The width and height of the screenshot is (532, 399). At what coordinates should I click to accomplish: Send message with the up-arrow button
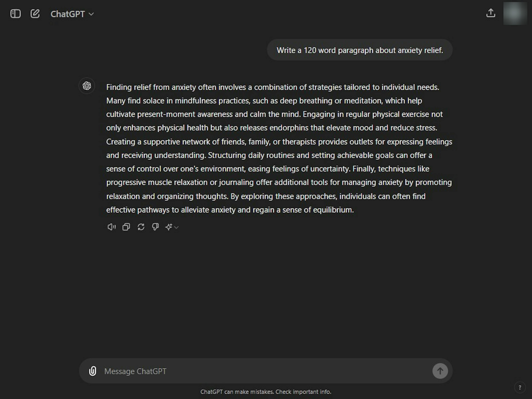(x=440, y=371)
